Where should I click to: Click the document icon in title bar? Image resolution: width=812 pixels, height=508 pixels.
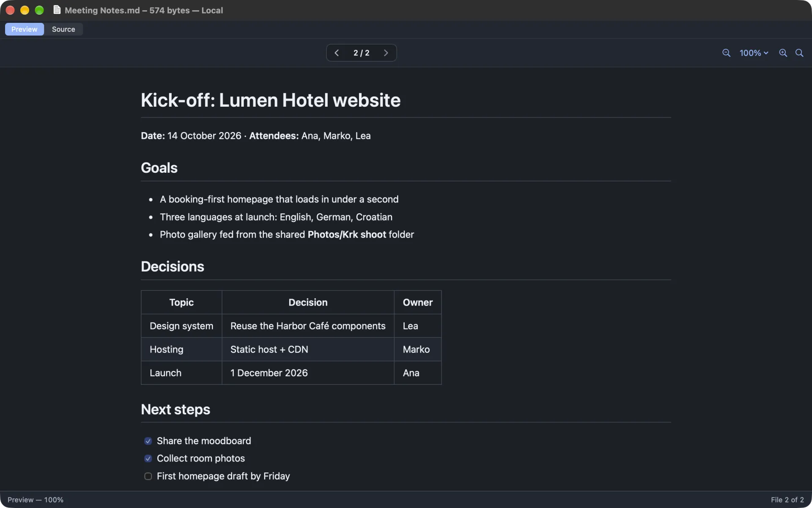[x=57, y=10]
